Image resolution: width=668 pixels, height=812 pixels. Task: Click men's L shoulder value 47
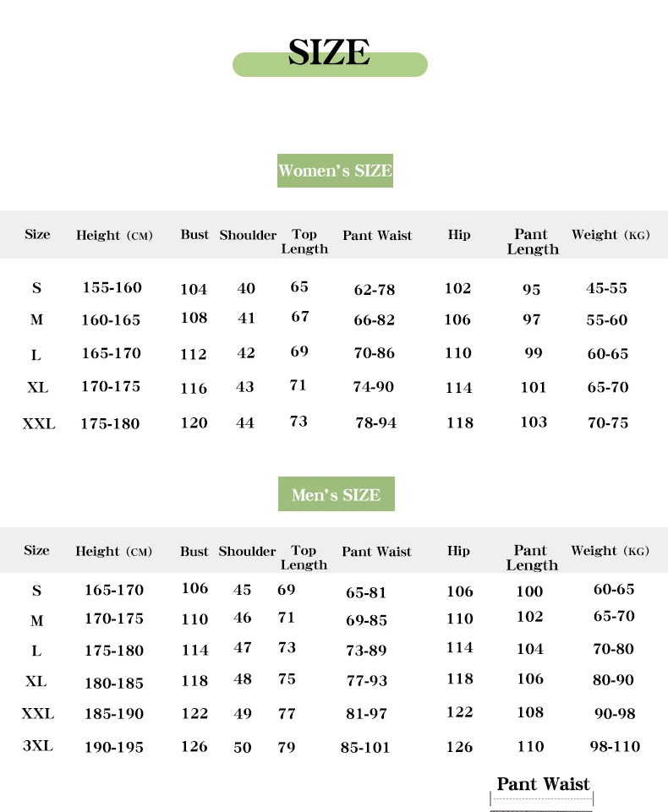[x=243, y=648]
